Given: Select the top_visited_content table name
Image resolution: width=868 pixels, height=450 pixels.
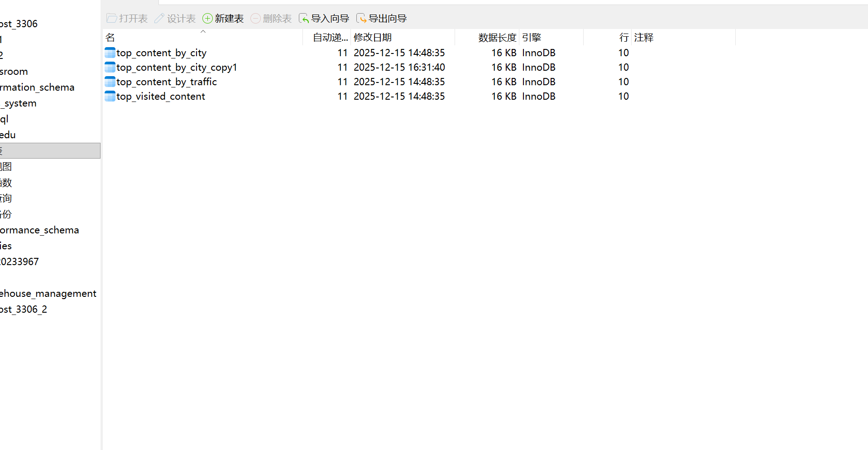Looking at the screenshot, I should 161,97.
